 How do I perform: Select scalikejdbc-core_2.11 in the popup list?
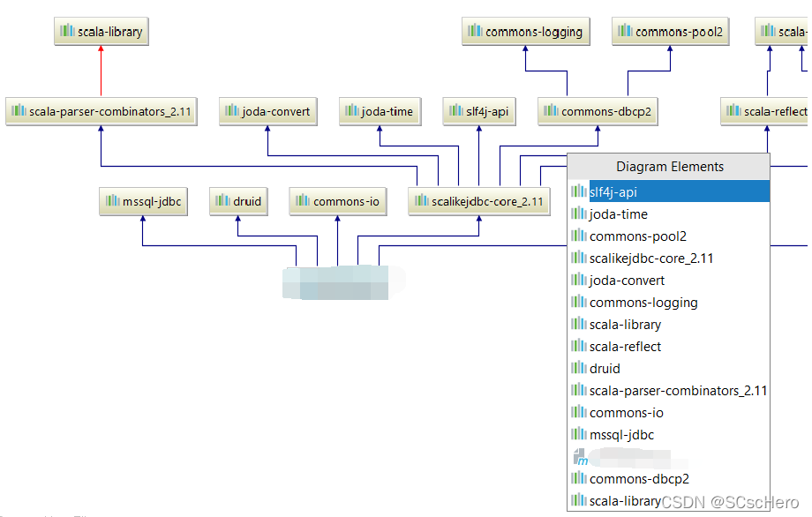point(651,258)
